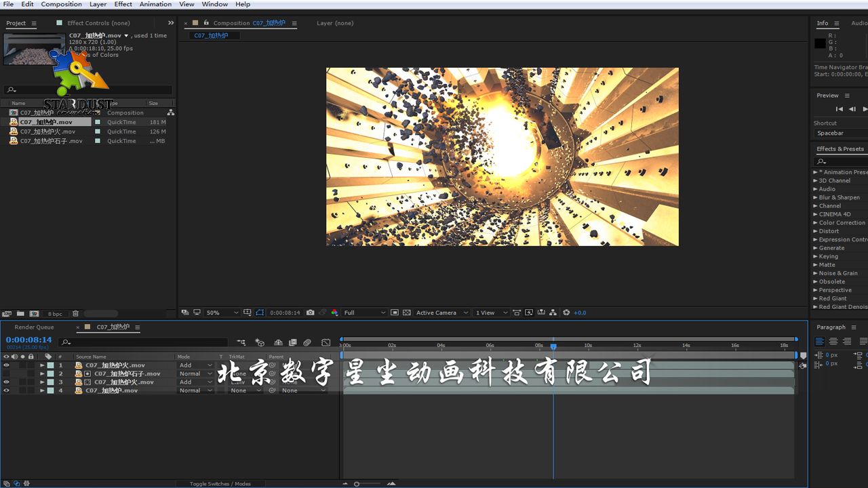Open the Composition menu

point(61,4)
